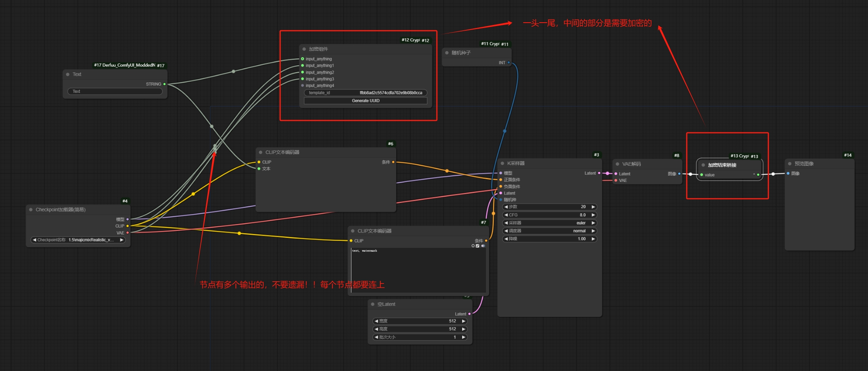This screenshot has width=868, height=371.
Task: Open the 调度器 normal dropdown
Action: click(550, 231)
